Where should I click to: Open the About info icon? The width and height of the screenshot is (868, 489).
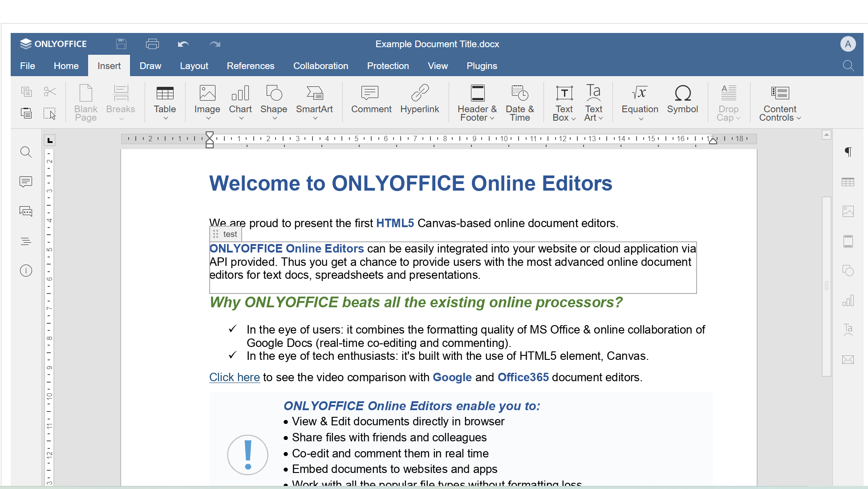click(26, 271)
